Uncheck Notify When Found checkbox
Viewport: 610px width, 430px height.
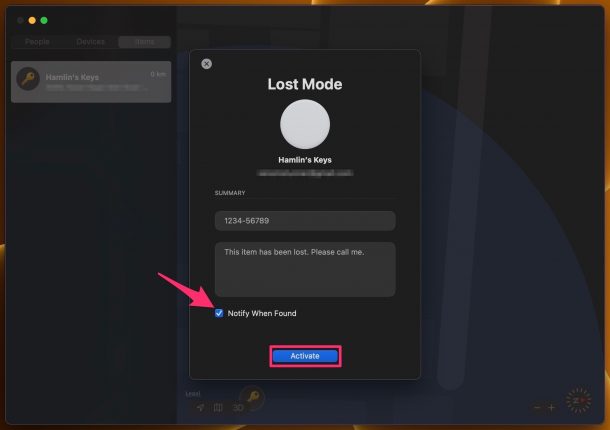pyautogui.click(x=219, y=313)
